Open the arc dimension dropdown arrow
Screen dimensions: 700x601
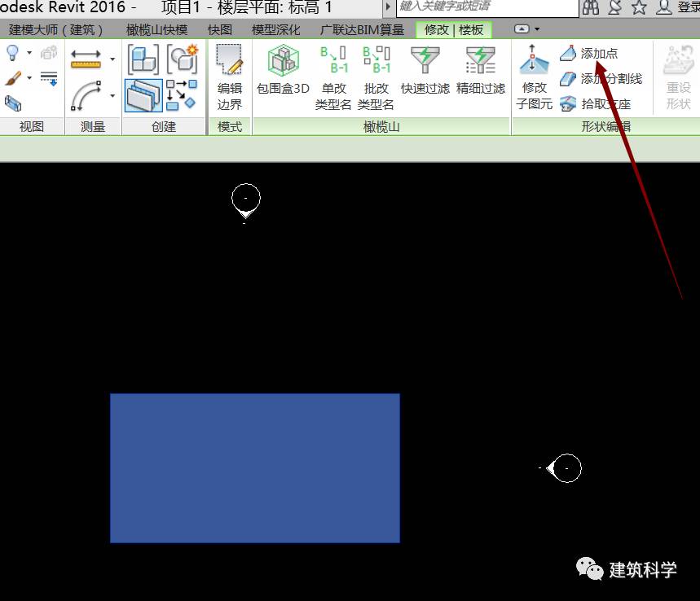tap(112, 95)
